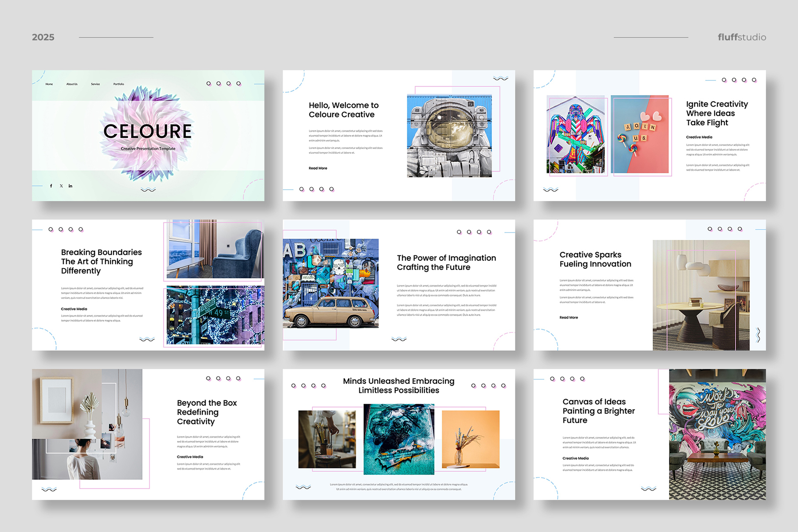Image resolution: width=798 pixels, height=532 pixels.
Task: Go to the Portfolio menu item
Action: point(118,84)
